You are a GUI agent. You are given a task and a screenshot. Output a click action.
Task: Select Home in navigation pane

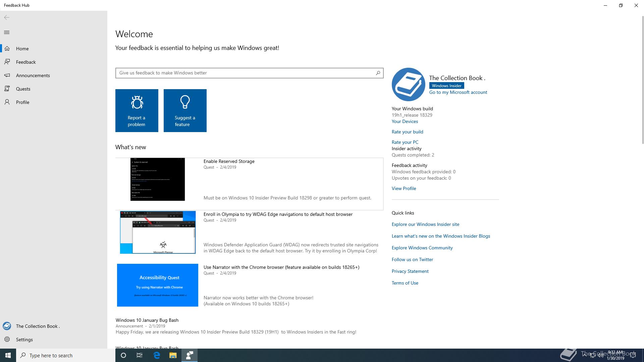tap(54, 49)
